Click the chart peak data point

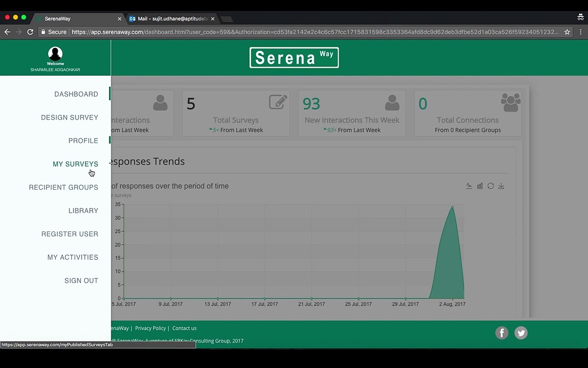[452, 207]
